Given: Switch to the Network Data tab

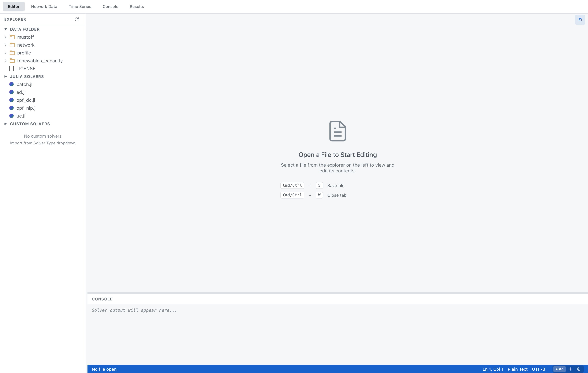Looking at the screenshot, I should click(44, 6).
